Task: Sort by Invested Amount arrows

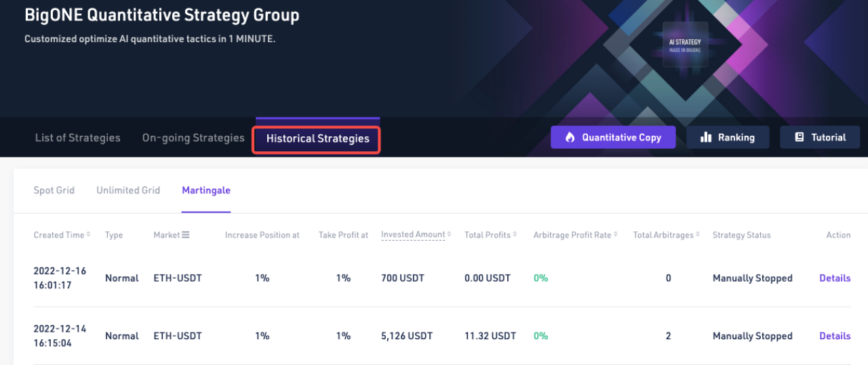Action: pyautogui.click(x=449, y=235)
